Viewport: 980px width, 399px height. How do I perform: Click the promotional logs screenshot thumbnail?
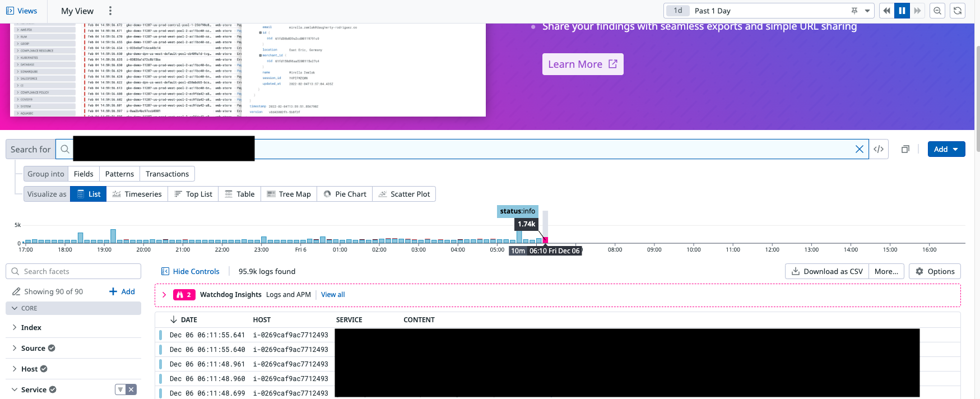click(248, 69)
